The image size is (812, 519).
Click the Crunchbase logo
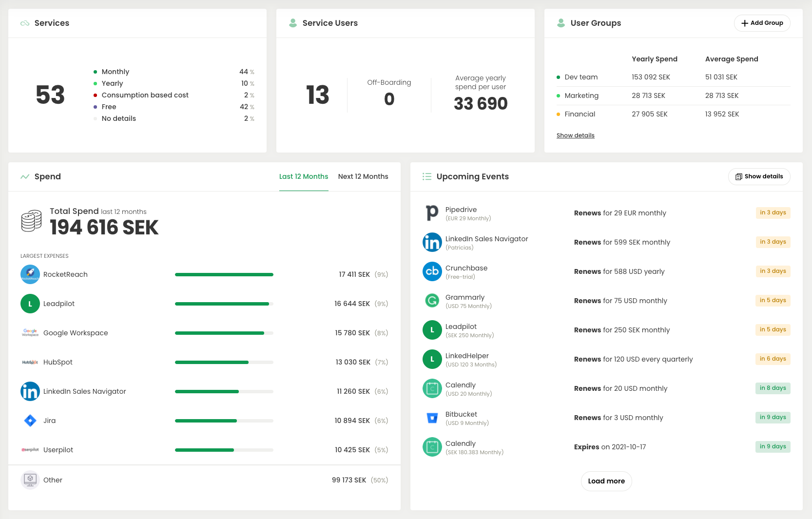[432, 271]
